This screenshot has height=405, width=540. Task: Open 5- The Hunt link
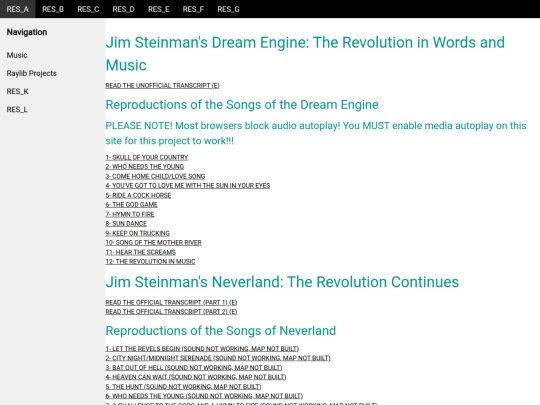point(183,386)
